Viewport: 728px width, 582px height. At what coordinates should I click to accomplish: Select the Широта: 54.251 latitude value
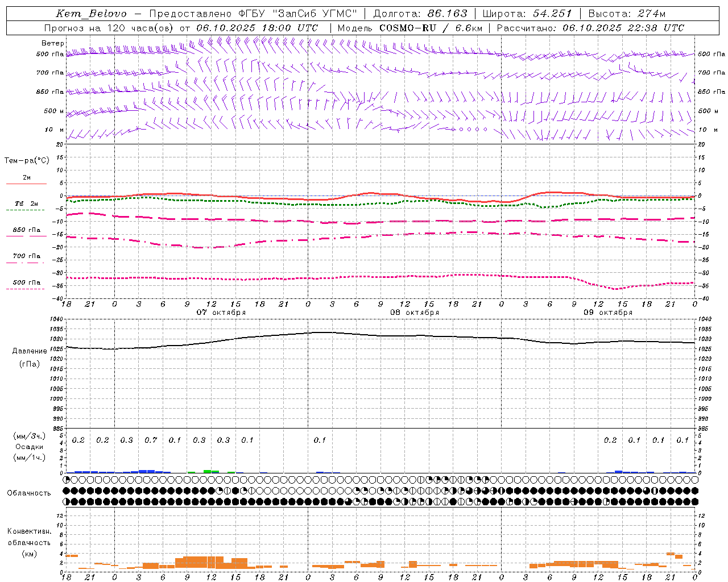(527, 14)
